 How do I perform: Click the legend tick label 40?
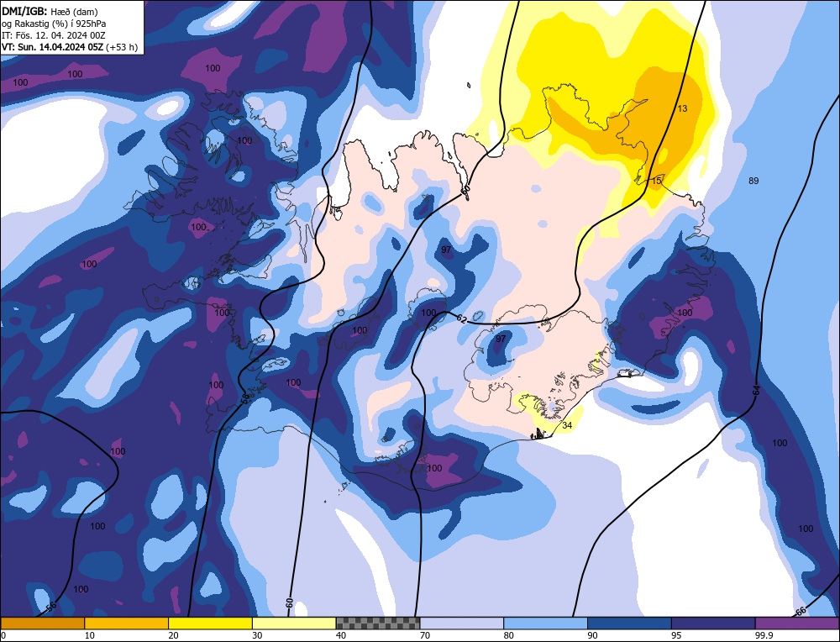click(x=341, y=635)
